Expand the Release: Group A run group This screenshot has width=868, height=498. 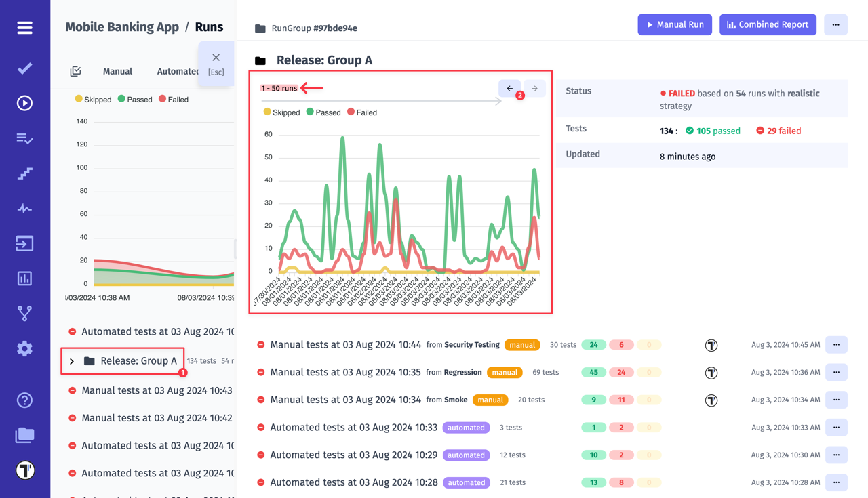tap(71, 360)
